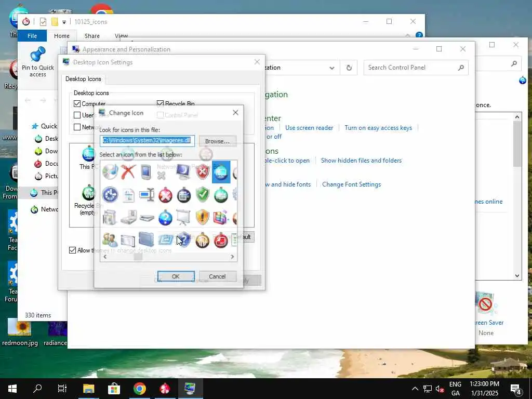
Task: Click the icon list left scroll arrow
Action: click(x=105, y=257)
